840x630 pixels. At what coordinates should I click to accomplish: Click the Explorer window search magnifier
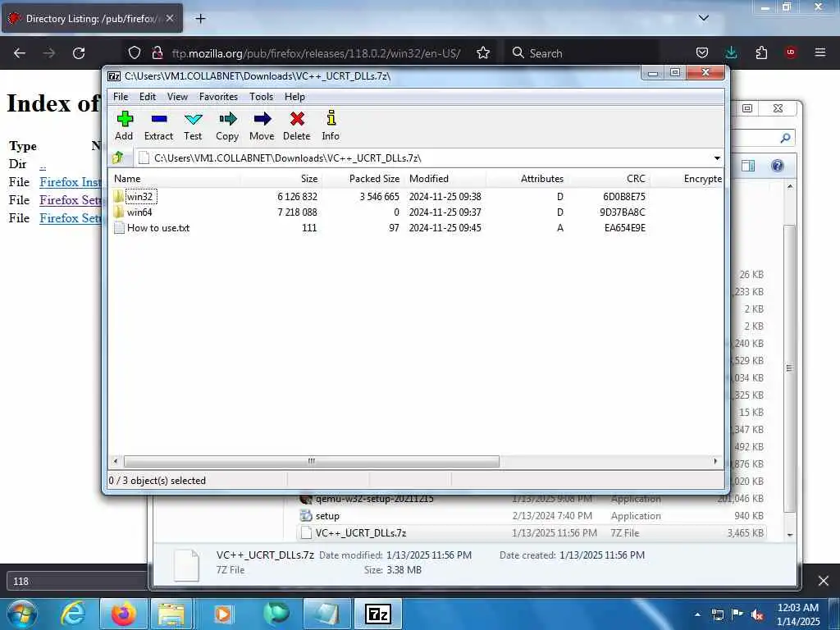pos(785,138)
